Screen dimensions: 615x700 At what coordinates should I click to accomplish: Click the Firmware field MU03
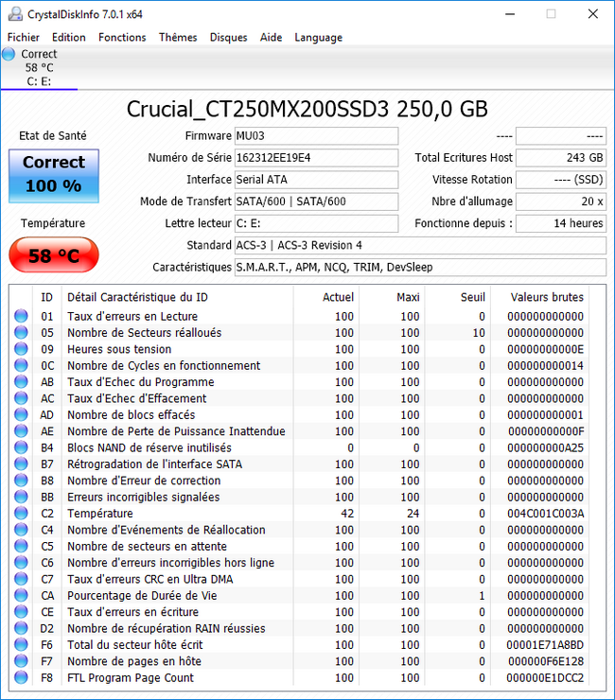point(317,135)
